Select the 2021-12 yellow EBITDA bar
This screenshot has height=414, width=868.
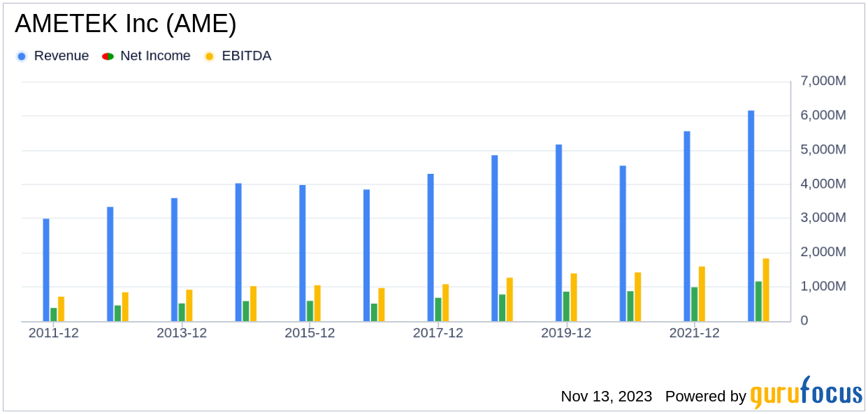702,294
